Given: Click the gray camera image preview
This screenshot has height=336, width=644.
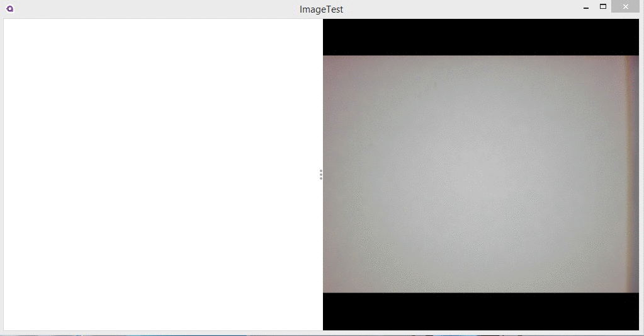Looking at the screenshot, I should (480, 174).
